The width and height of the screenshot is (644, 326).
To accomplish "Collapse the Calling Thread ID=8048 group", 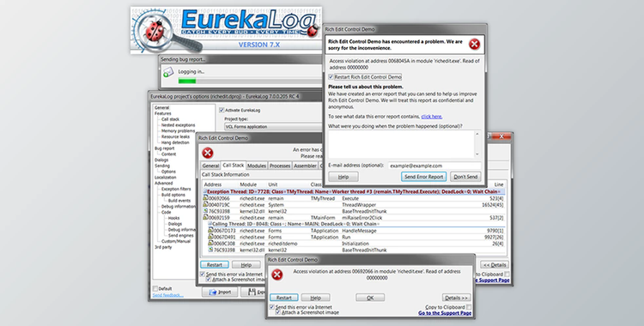I will coord(210,224).
